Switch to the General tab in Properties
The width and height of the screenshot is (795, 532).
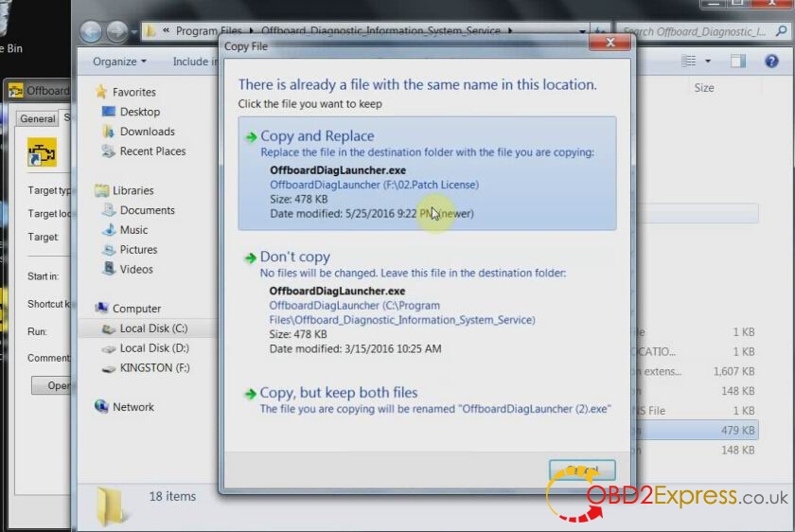tap(38, 118)
